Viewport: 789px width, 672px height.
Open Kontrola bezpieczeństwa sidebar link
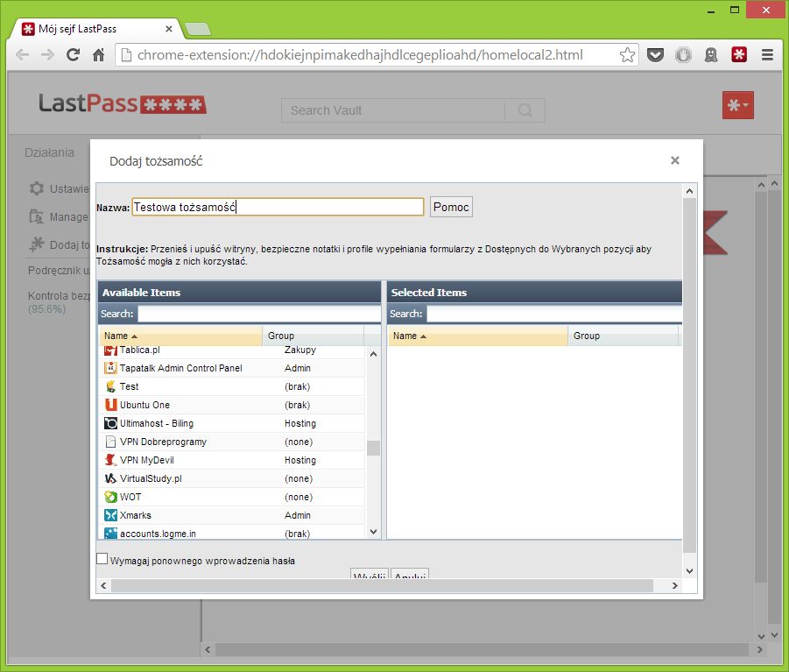coord(59,301)
